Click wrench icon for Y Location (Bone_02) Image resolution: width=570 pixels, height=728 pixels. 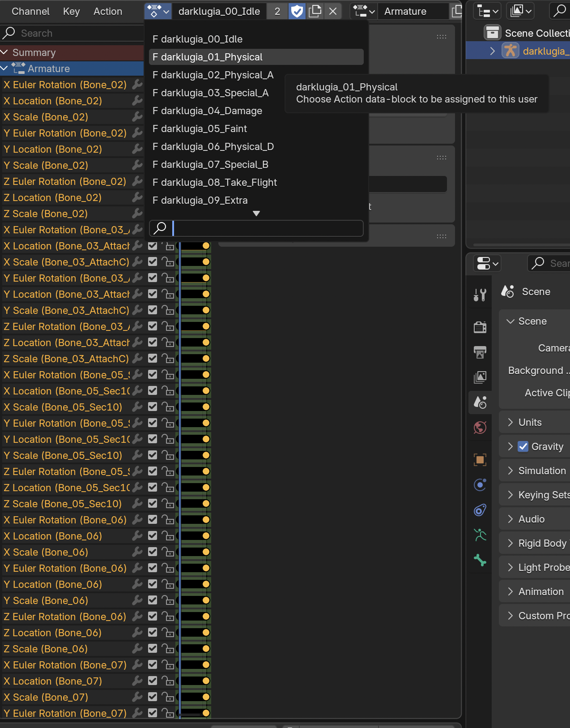coord(137,149)
